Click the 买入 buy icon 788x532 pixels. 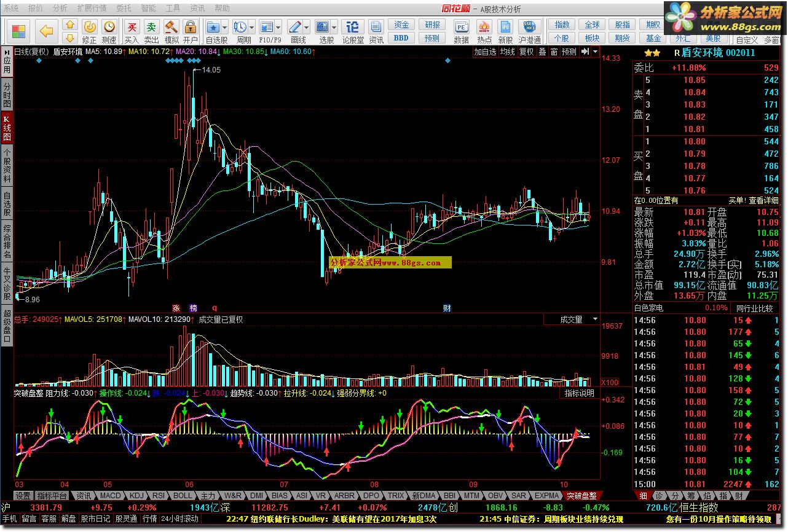[132, 31]
